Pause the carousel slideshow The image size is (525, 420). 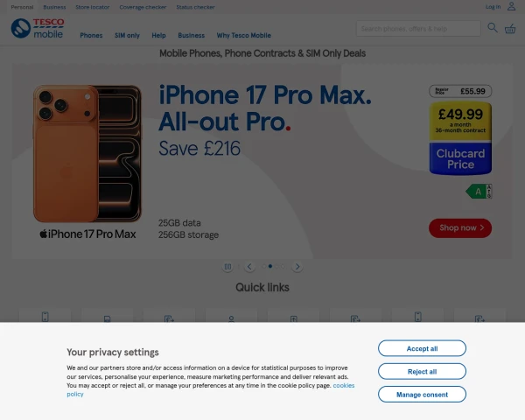click(x=227, y=267)
